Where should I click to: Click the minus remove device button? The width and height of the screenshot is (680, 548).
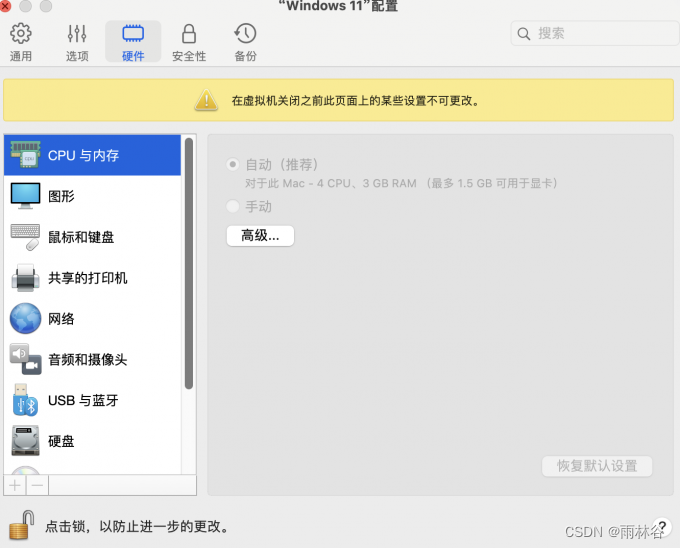tap(37, 485)
